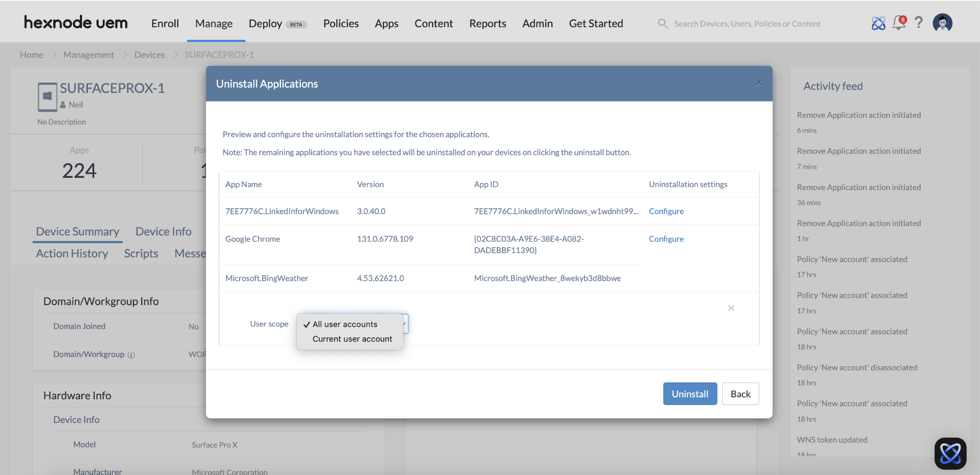Click Google Chrome version 131.0.6778.109
980x475 pixels.
click(x=385, y=239)
